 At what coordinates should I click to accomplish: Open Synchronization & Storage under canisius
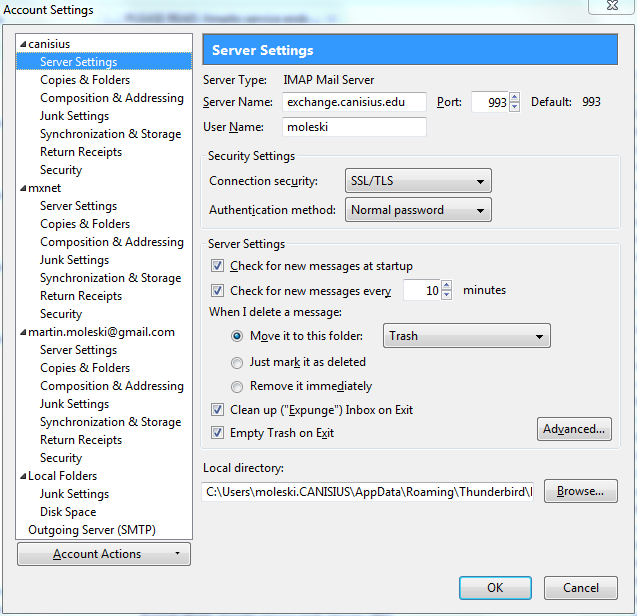pyautogui.click(x=110, y=134)
